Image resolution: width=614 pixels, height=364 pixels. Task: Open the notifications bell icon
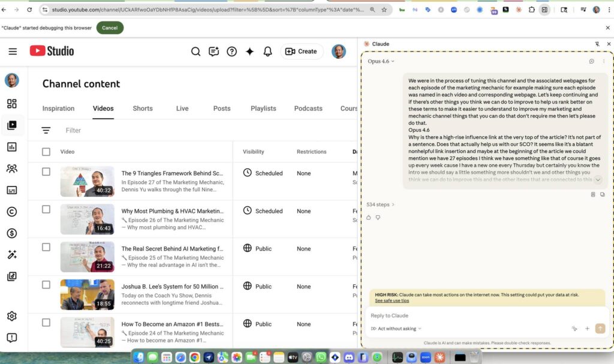tap(268, 52)
